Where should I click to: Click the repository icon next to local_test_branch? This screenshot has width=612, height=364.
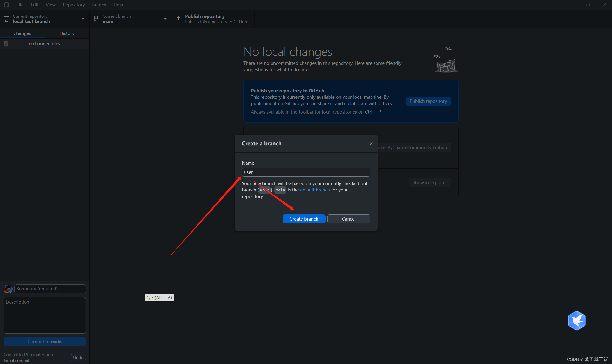click(6, 19)
